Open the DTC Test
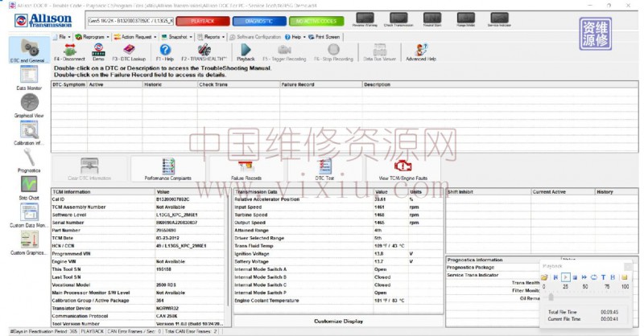This screenshot has height=336, width=644. 324,169
